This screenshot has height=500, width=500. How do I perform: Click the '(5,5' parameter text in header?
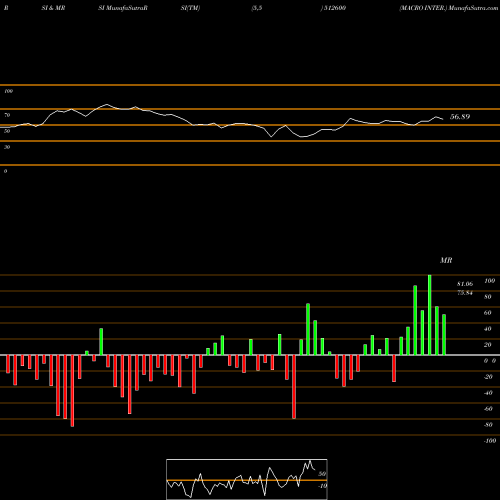tap(257, 8)
